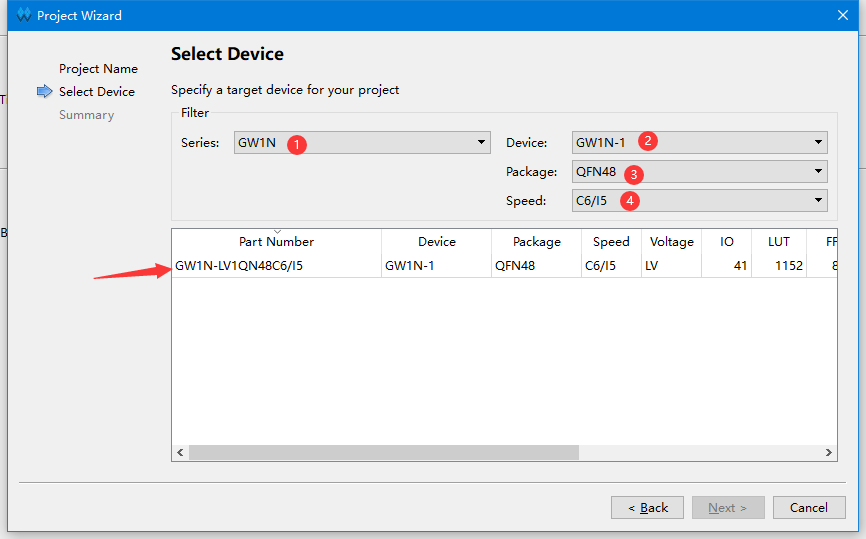Click the Voltage column header

[x=672, y=241]
